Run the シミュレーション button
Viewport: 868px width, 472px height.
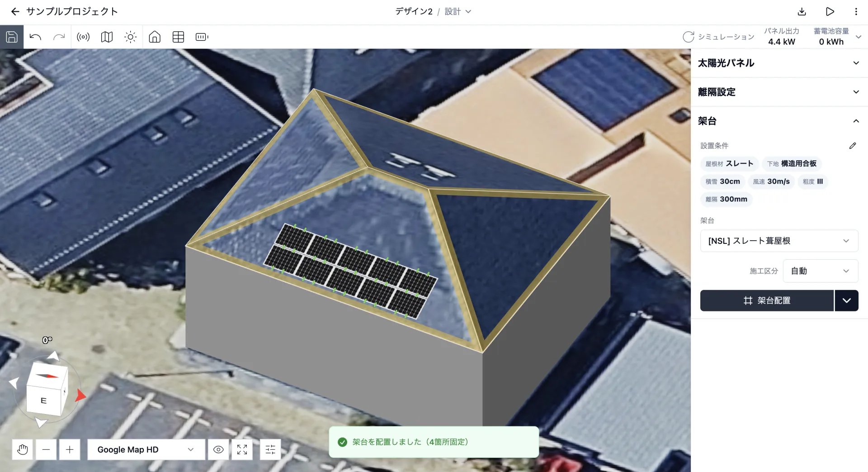(x=718, y=37)
